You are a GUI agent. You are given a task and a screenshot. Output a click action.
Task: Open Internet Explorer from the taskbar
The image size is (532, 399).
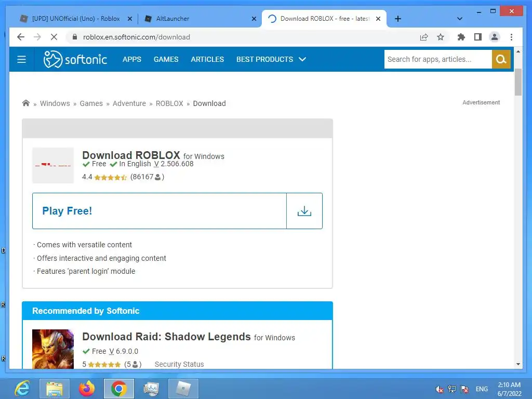point(22,389)
